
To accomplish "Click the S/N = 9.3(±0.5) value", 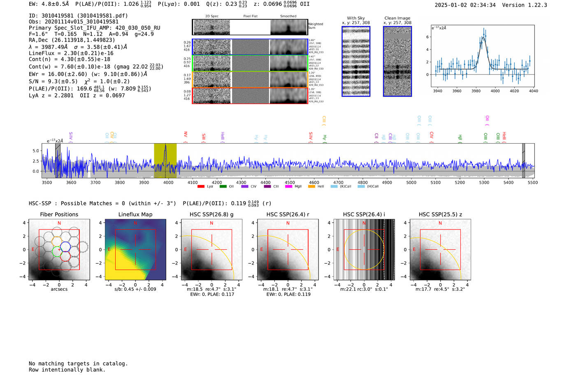I will tap(53, 81).
